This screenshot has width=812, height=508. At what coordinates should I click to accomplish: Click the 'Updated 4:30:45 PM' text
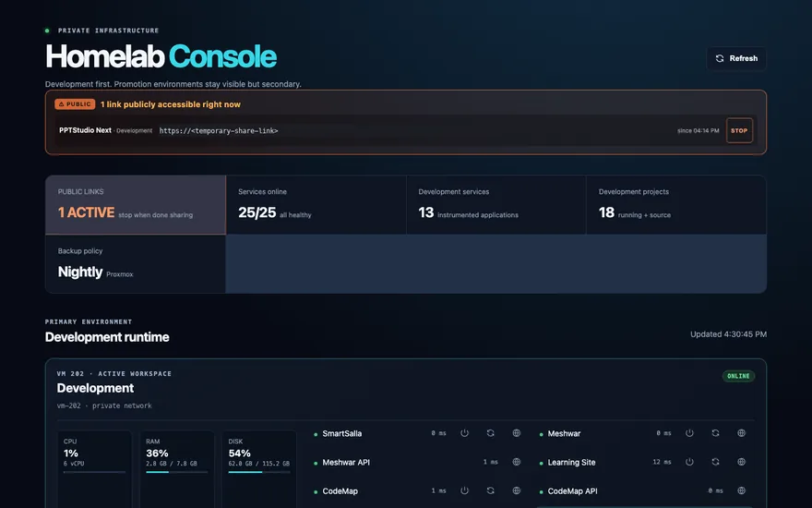[x=728, y=334]
